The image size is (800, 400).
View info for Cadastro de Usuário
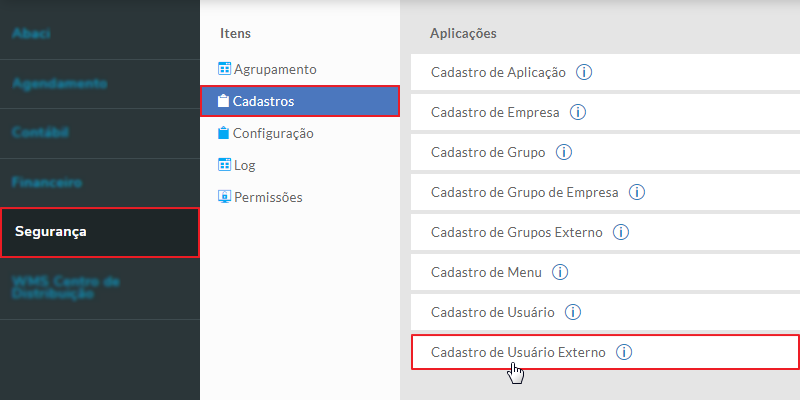(x=574, y=312)
